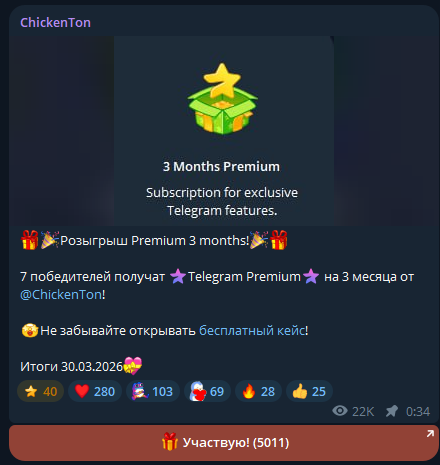
Task: Open the ChickenTon channel name header
Action: tap(55, 23)
